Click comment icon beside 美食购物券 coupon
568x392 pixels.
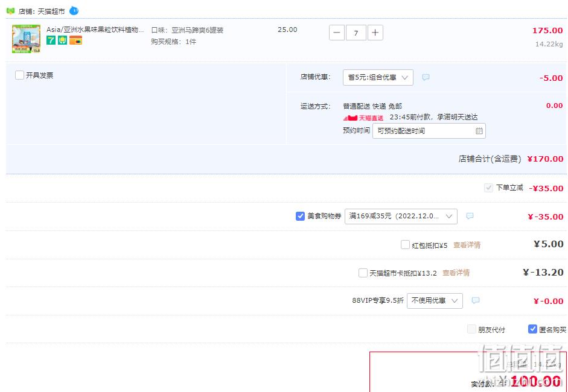(470, 216)
